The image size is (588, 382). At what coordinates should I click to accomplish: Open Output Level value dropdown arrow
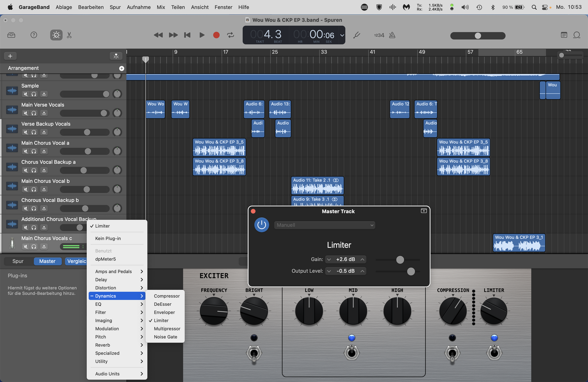tap(329, 271)
